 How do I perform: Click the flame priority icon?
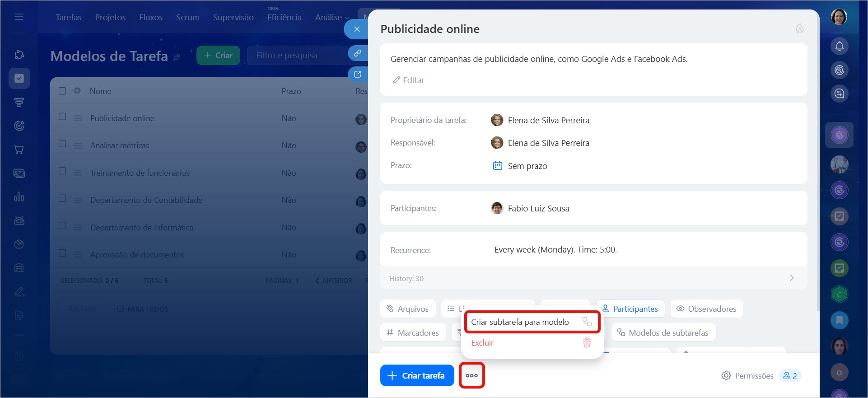(799, 29)
